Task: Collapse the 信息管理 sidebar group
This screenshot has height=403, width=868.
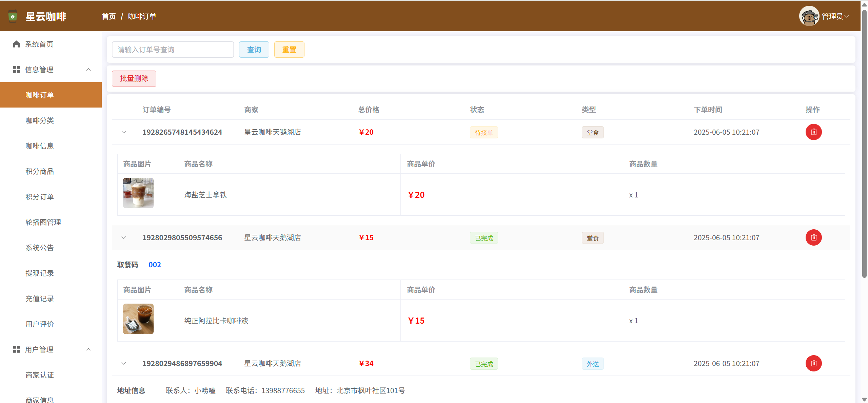Action: pyautogui.click(x=88, y=70)
